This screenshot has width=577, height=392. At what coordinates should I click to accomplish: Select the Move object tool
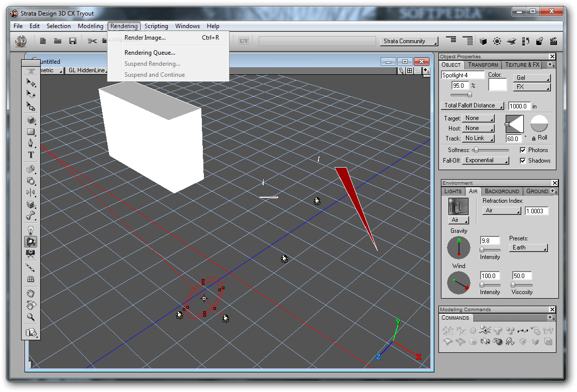31,83
